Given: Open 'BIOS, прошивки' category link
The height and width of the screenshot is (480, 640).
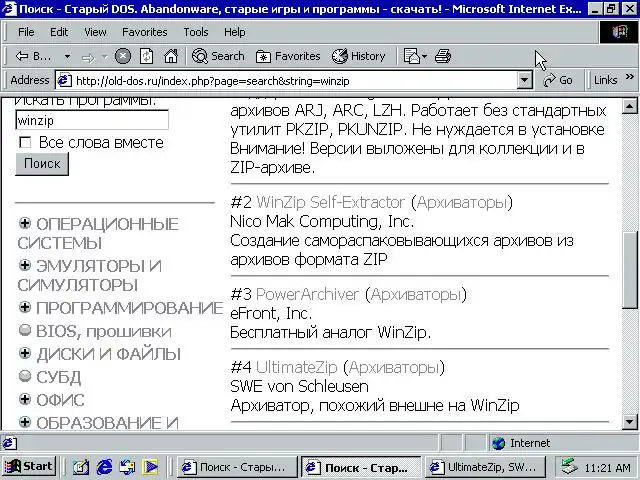Looking at the screenshot, I should coord(104,331).
